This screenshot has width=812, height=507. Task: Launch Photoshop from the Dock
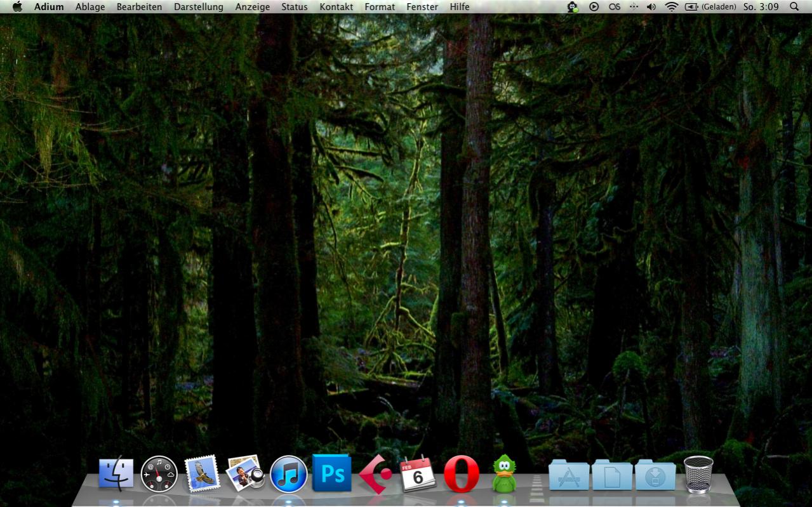[331, 473]
